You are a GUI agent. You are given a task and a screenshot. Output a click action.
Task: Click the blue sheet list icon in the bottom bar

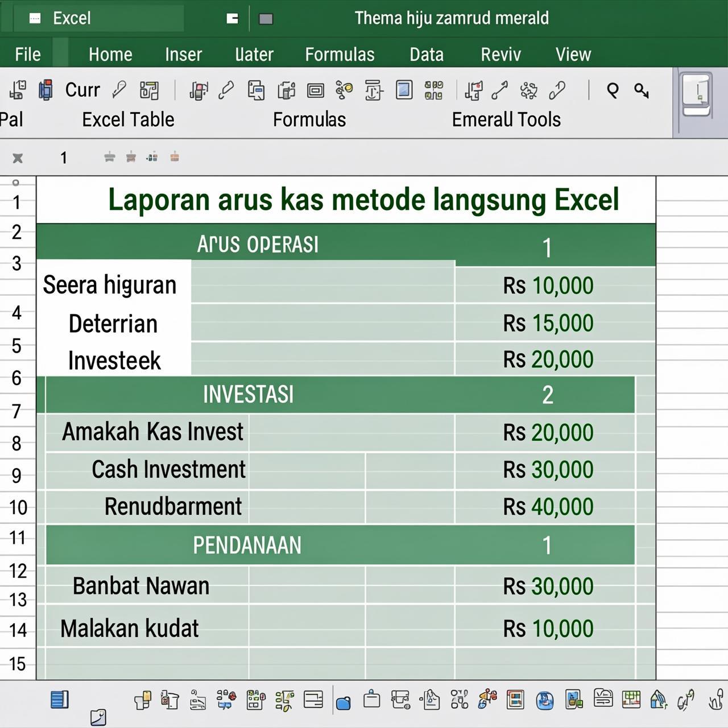60,700
